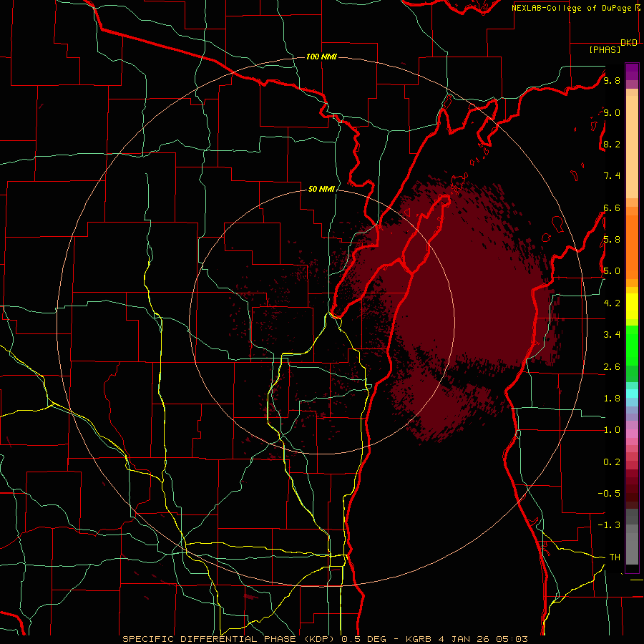644x644 pixels.
Task: Click the pink segment of the color bar
Action: [632, 434]
